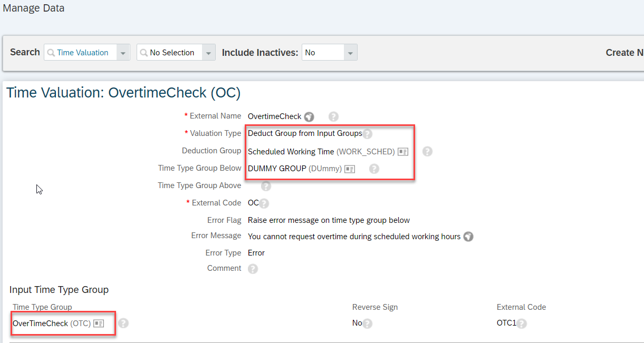Show help for Time Type Group Above
The height and width of the screenshot is (343, 644).
266,186
